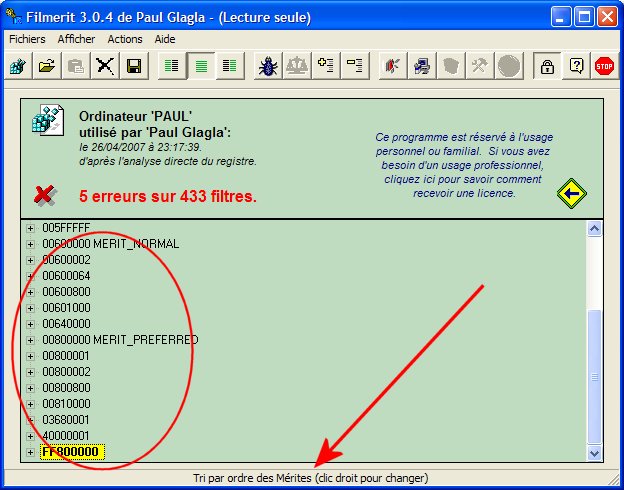The width and height of the screenshot is (624, 490).
Task: Expand the 40000001 tree node
Action: [30, 436]
